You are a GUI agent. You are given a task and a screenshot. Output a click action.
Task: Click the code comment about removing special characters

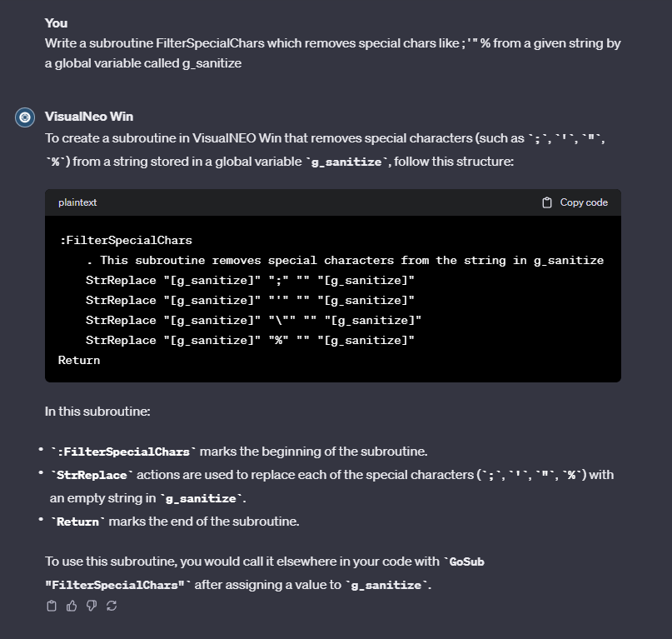pyautogui.click(x=345, y=260)
